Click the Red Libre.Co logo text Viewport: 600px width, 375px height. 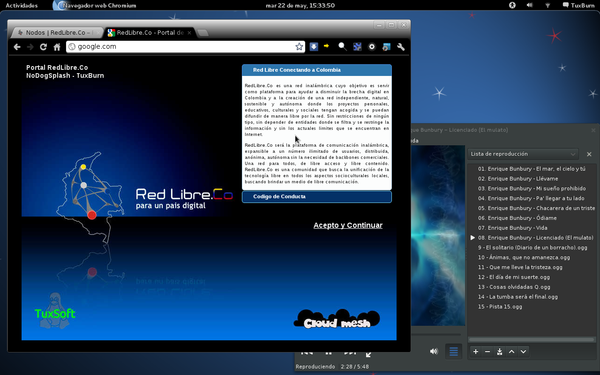click(x=184, y=194)
